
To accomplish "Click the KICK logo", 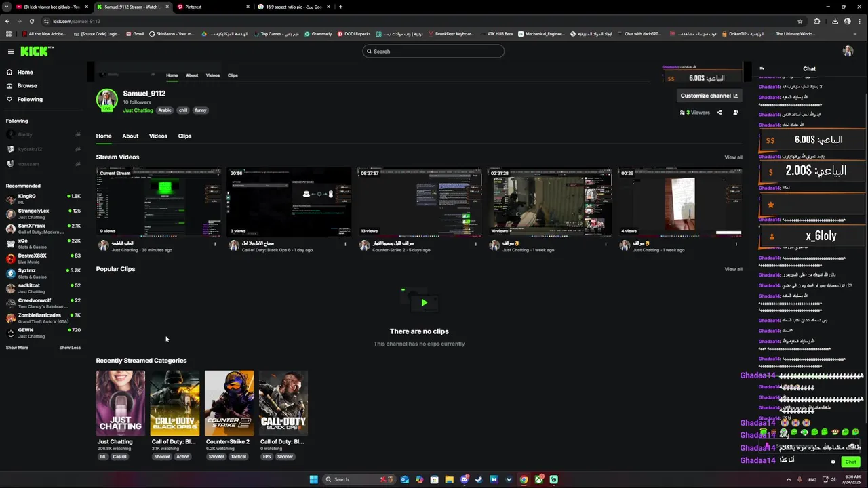I will coord(36,52).
